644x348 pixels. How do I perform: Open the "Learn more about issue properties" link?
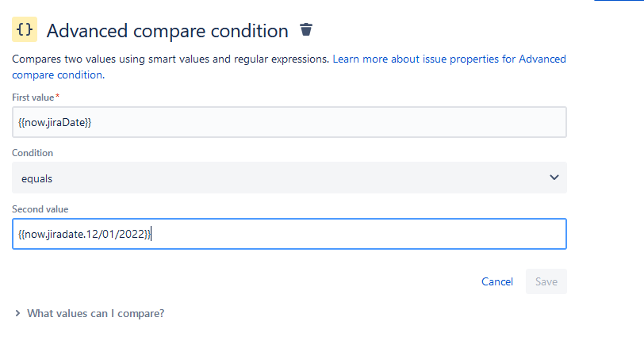point(449,59)
